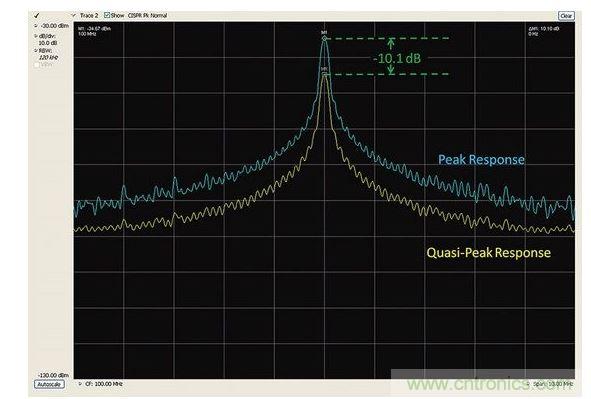Select the marker on quasi-peak trace top

point(324,74)
